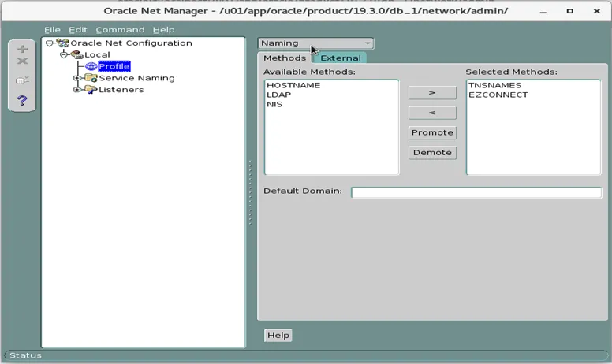The image size is (612, 364).
Task: Click the > move-right button
Action: point(432,93)
